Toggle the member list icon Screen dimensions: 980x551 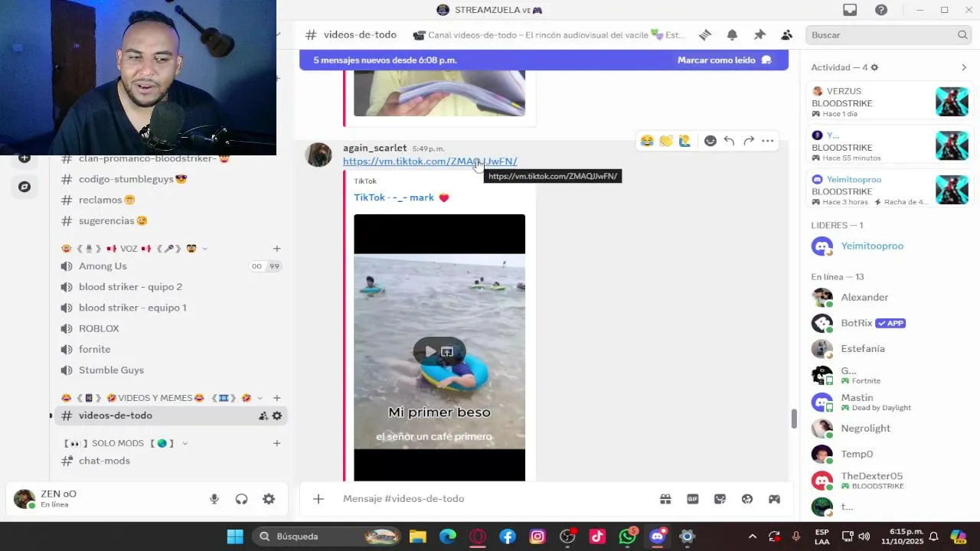pyautogui.click(x=786, y=35)
